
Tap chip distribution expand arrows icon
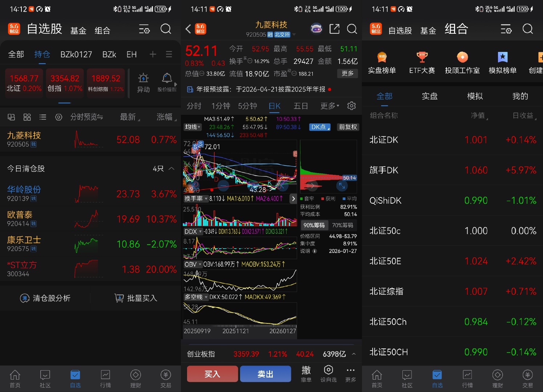(342, 186)
